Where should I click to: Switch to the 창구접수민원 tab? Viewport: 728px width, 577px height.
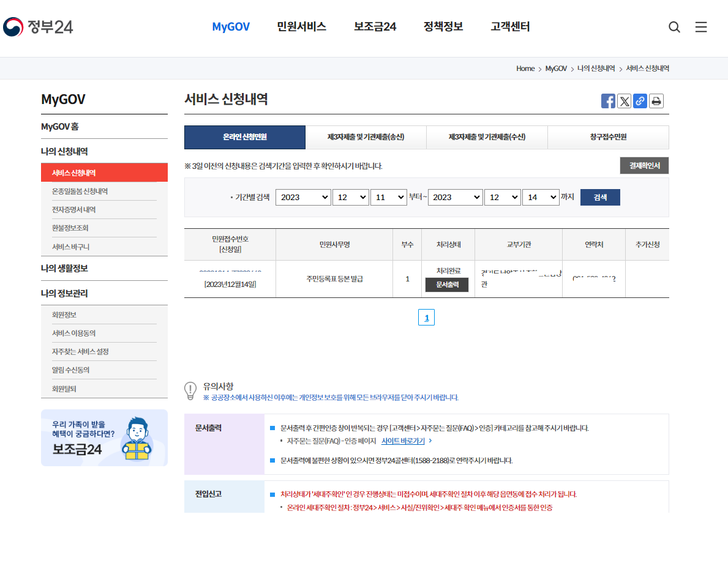pos(608,137)
